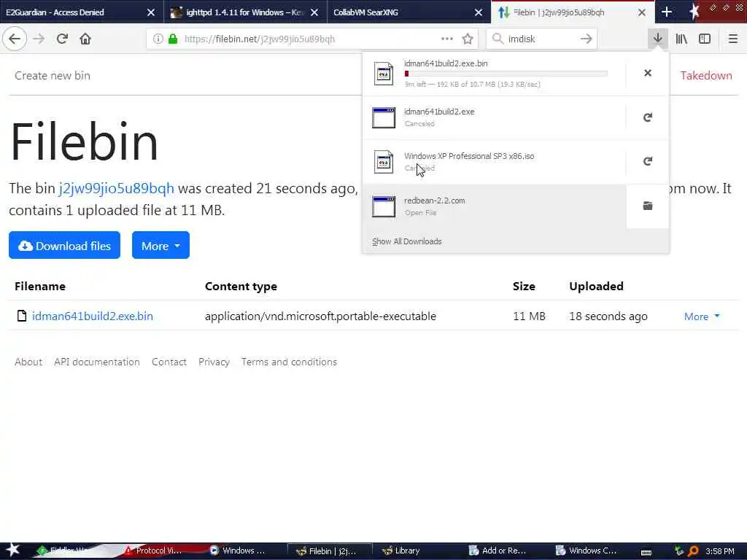Click file icon beside idman641build2.exe.bin table row
747x560 pixels.
pos(21,316)
